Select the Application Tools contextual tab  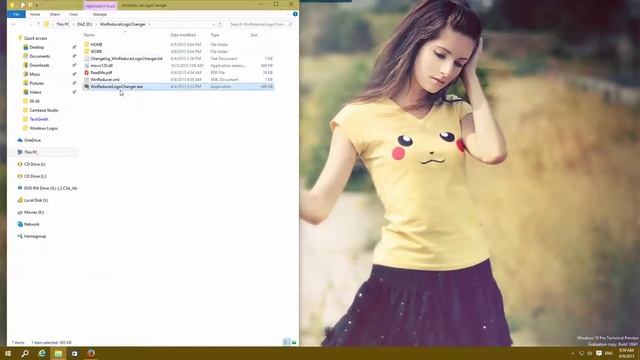tap(100, 6)
